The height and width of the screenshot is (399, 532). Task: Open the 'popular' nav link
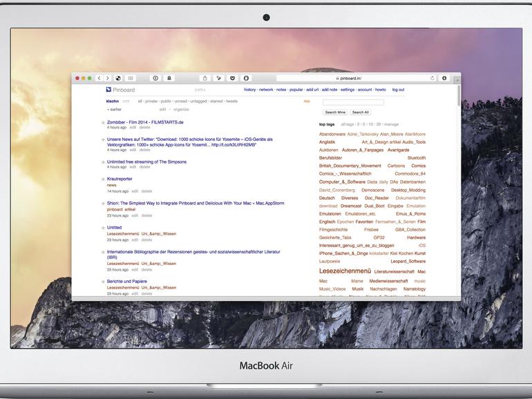coord(296,90)
